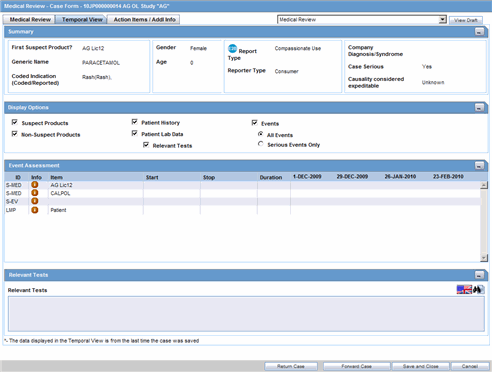
Task: Click the Event Assessment scroll up arrow
Action: (x=484, y=185)
